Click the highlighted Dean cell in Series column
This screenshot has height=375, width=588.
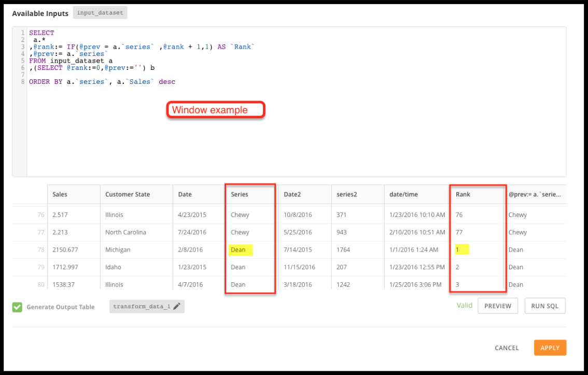[x=241, y=250]
